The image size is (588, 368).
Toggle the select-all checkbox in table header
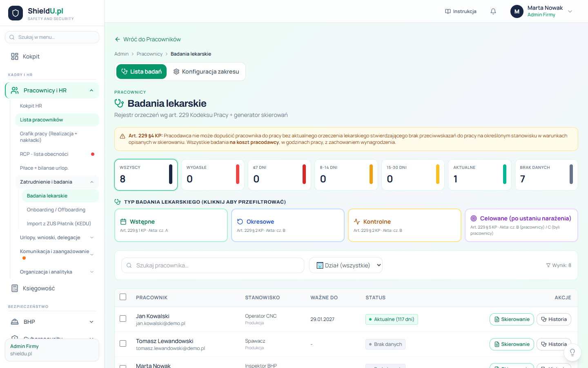tap(123, 297)
